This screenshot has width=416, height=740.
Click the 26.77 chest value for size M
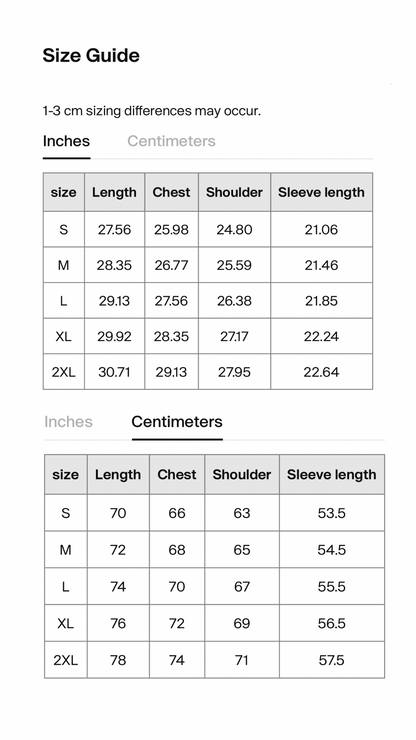pos(171,265)
